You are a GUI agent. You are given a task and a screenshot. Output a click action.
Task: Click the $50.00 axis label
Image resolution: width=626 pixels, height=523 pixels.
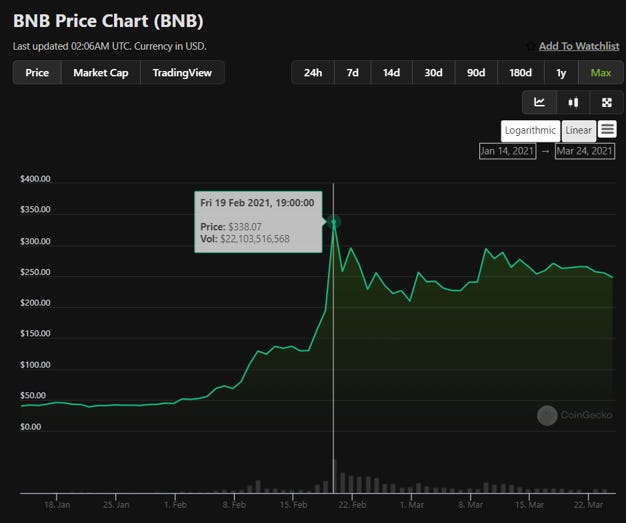point(33,396)
